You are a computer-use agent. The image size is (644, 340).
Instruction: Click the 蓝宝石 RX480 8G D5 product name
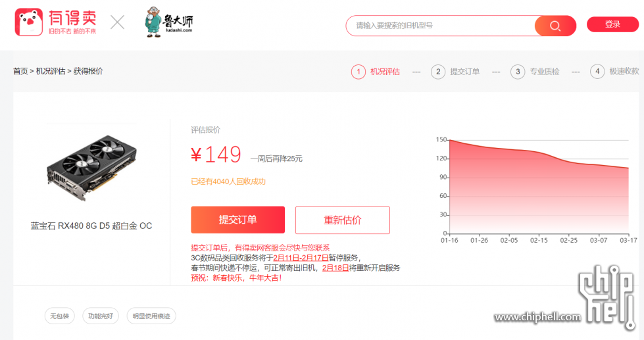91,226
